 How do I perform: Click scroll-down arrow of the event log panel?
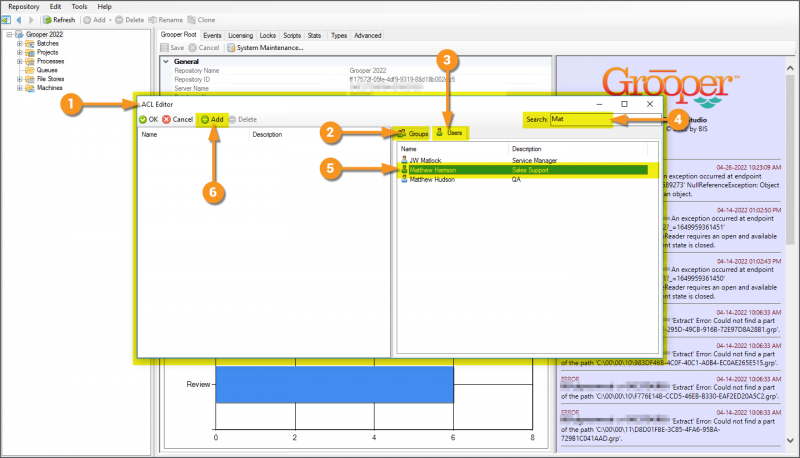[x=790, y=441]
